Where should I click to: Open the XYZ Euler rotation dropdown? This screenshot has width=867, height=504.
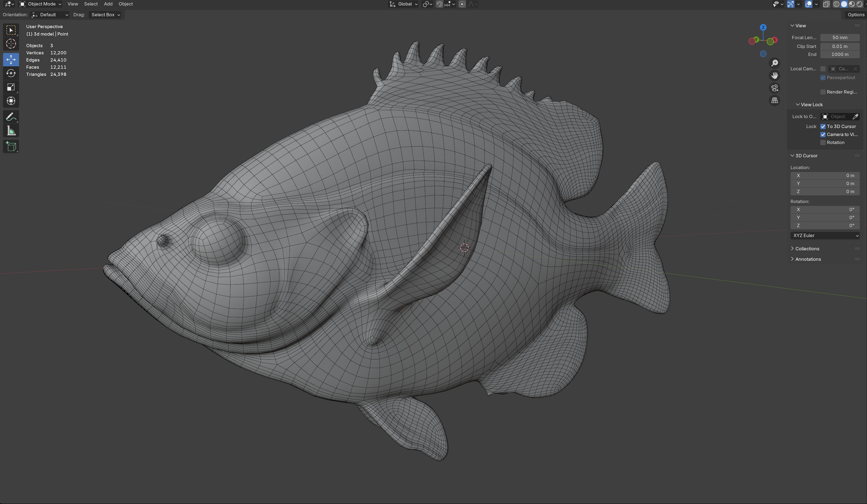pyautogui.click(x=825, y=236)
